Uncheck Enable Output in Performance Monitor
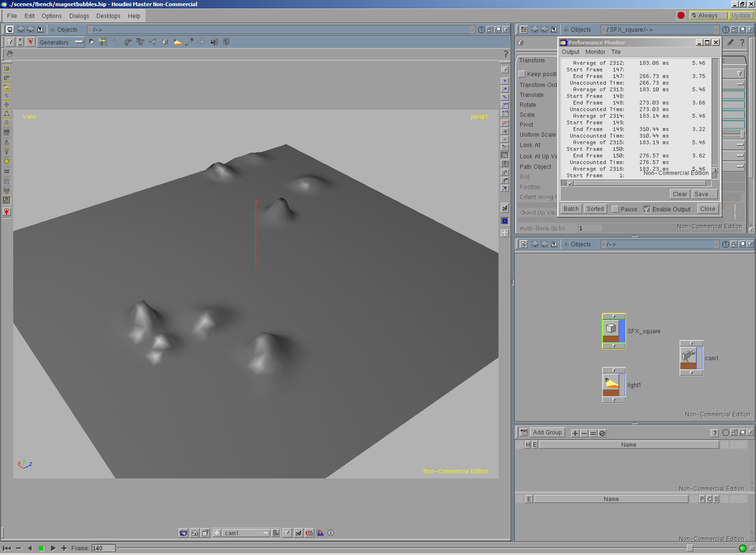756x555 pixels. [647, 209]
